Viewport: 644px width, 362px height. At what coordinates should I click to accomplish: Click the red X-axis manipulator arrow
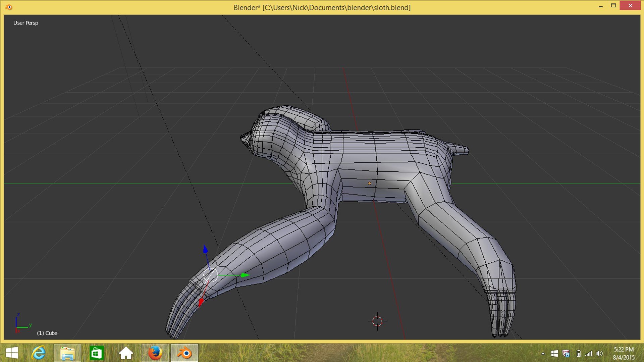pyautogui.click(x=201, y=302)
